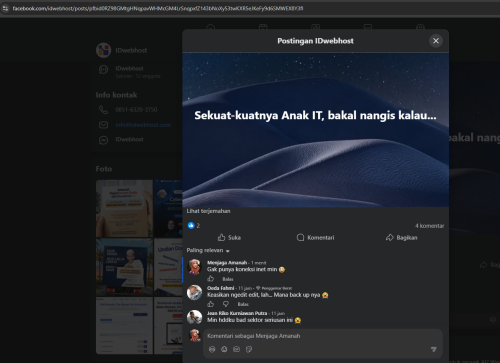The image size is (500, 363).
Task: Click the 11 jam timestamp on Jean Riko's comment
Action: (x=278, y=313)
